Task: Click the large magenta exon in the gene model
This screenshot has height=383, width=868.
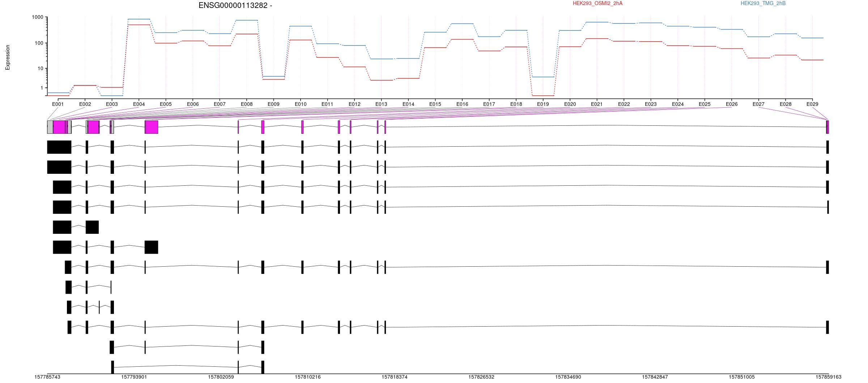Action: (152, 127)
